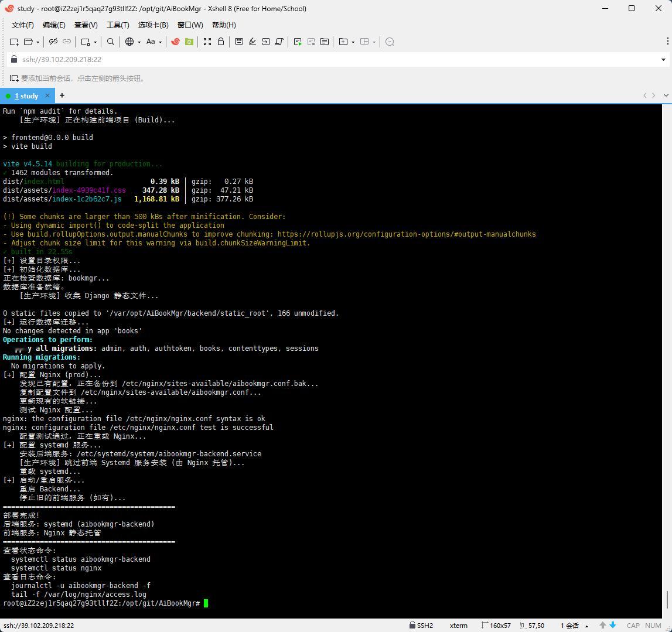Viewport: 672px width, 632px height.
Task: Open the 帮助(H) menu
Action: tap(224, 25)
